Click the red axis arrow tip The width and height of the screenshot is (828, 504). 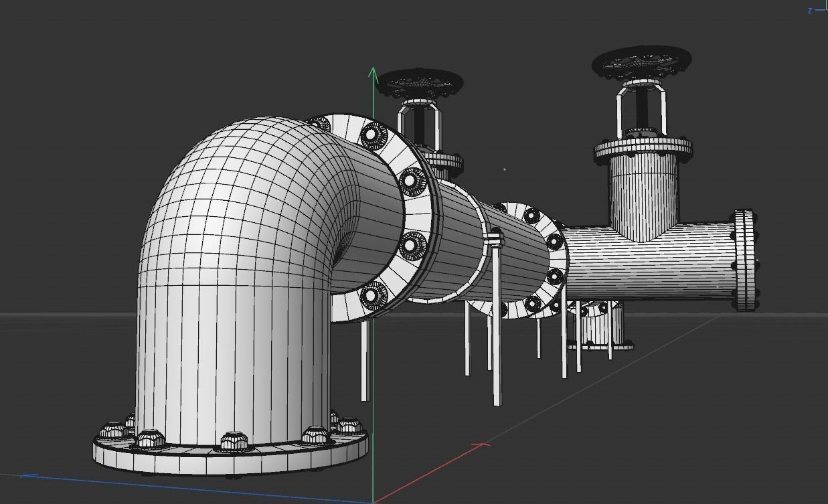click(483, 444)
